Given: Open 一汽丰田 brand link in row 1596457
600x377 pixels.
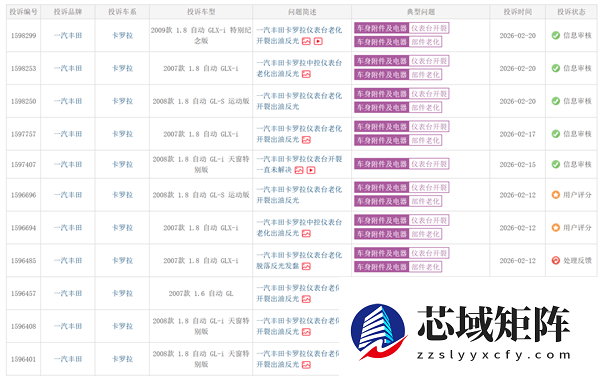Looking at the screenshot, I should pyautogui.click(x=68, y=294).
